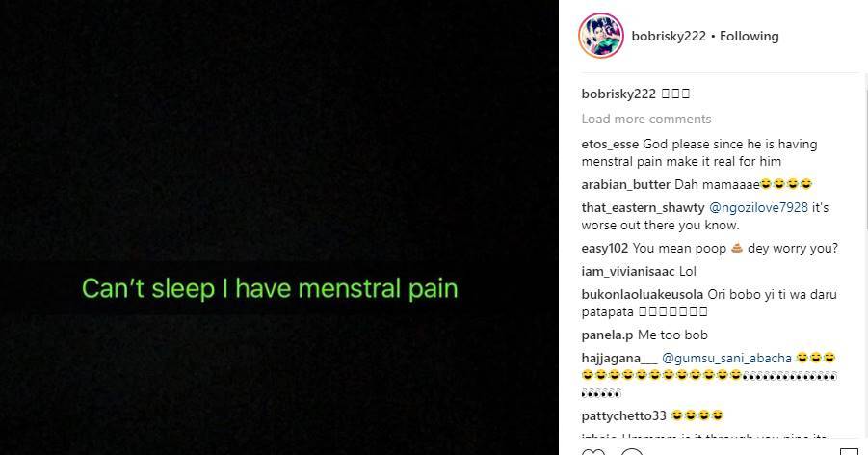
Task: Open panela.p commenter profile
Action: point(607,335)
